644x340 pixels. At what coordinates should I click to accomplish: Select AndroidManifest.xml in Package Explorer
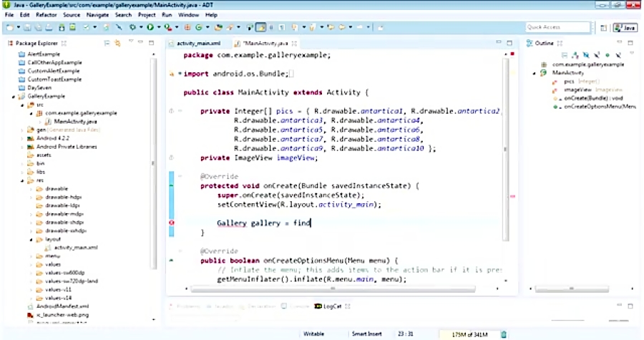(x=62, y=306)
